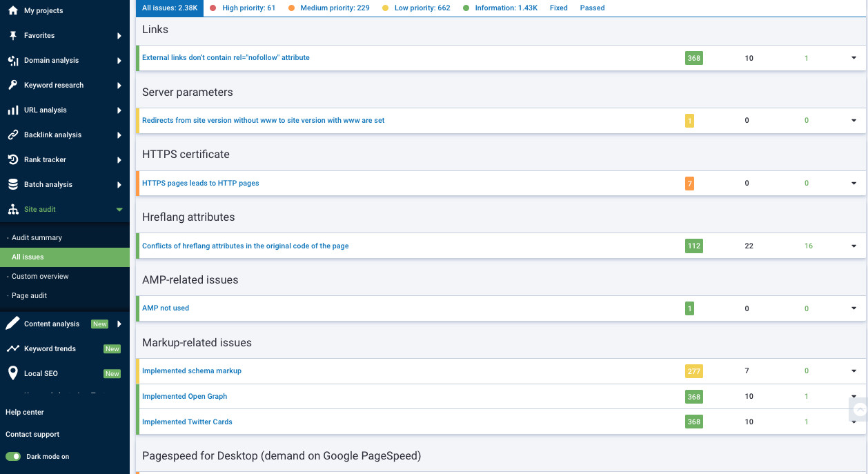868x474 pixels.
Task: Open Audit summary in sidebar
Action: pyautogui.click(x=37, y=238)
